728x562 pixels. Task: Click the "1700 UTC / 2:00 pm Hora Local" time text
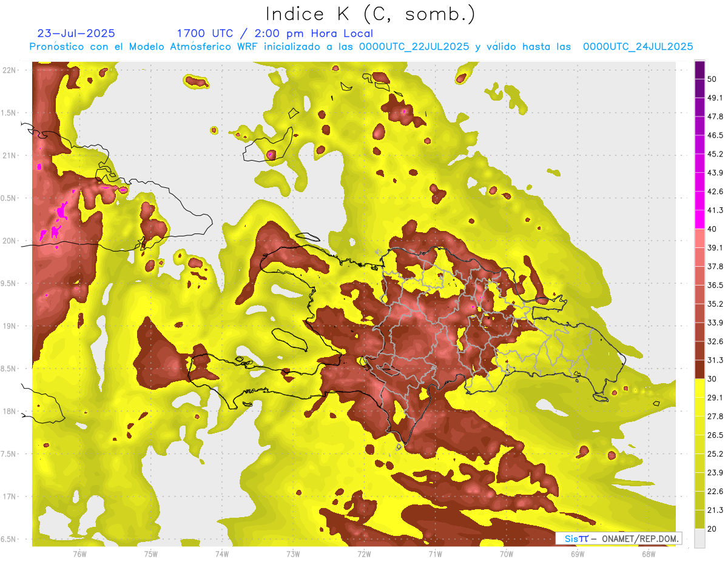(275, 33)
